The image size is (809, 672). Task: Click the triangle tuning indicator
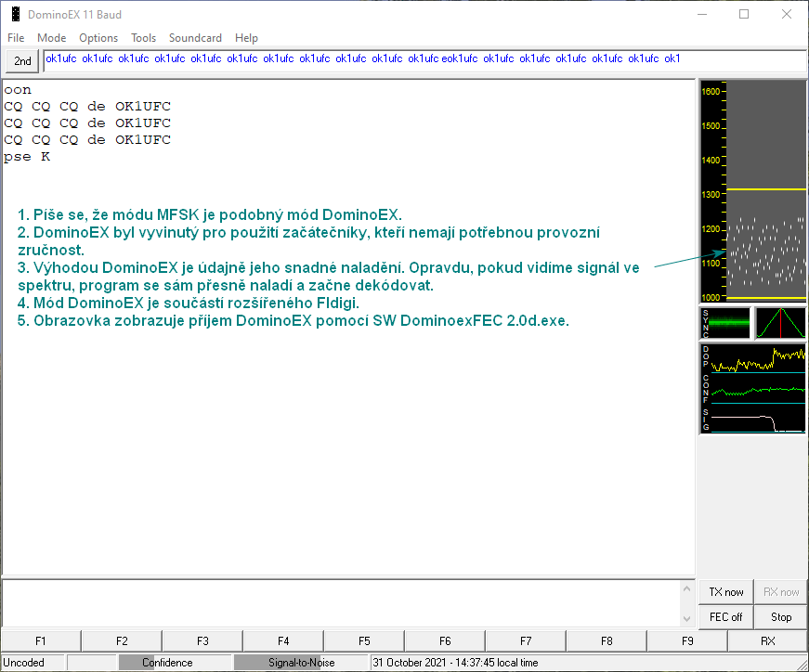(780, 323)
